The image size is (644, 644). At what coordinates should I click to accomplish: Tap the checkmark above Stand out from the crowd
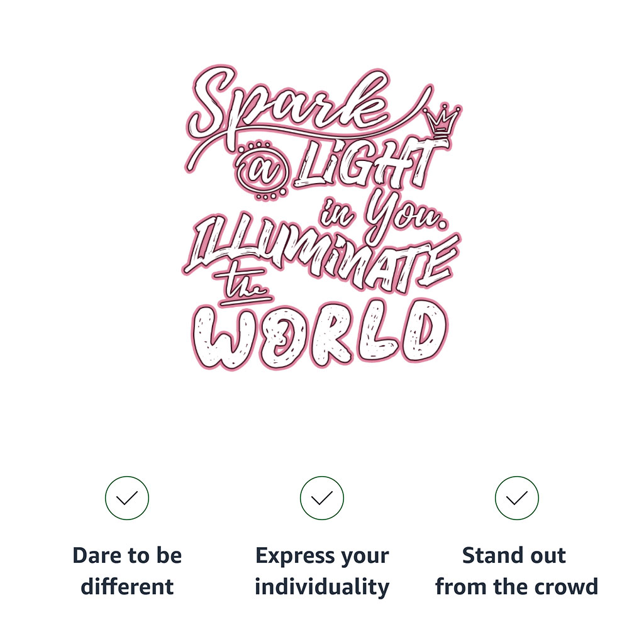pos(517,498)
